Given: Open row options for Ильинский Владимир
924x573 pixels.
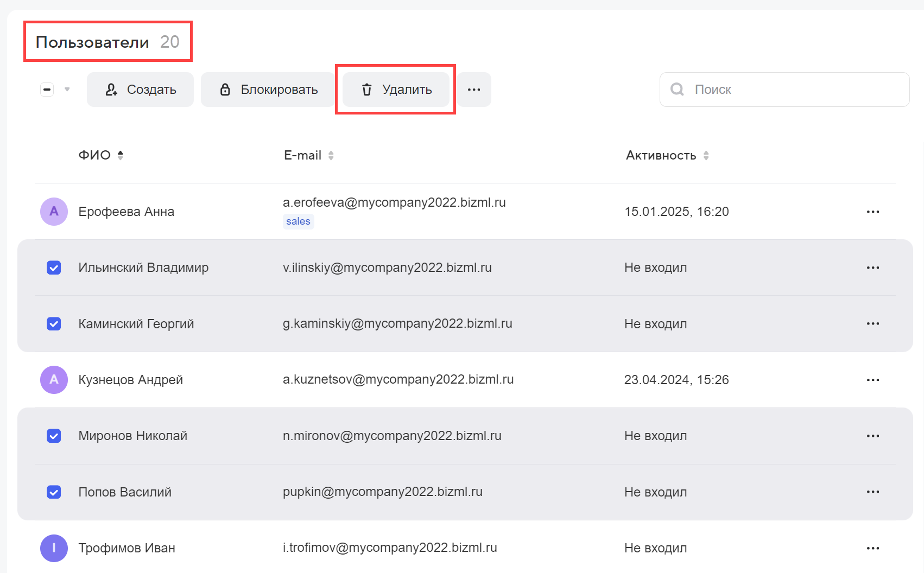Looking at the screenshot, I should pos(872,268).
